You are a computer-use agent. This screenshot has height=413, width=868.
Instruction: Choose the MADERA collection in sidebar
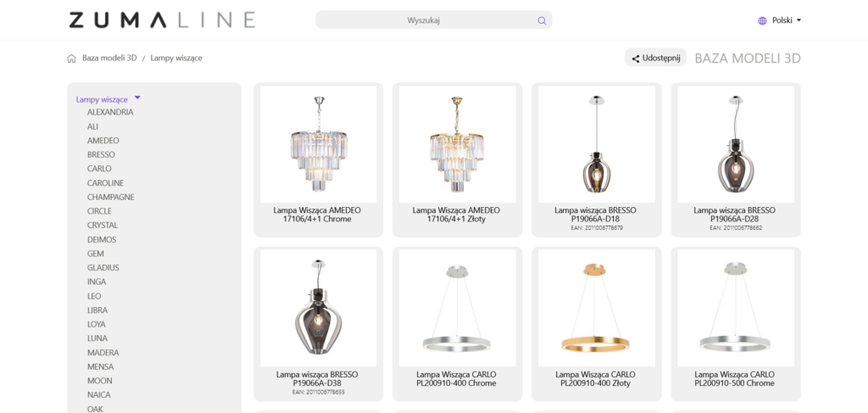(103, 353)
